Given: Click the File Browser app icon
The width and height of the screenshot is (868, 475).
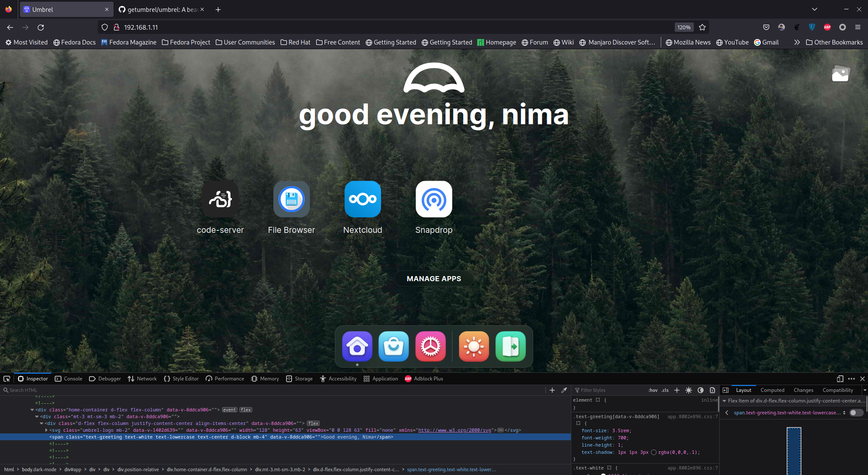Looking at the screenshot, I should [x=291, y=199].
